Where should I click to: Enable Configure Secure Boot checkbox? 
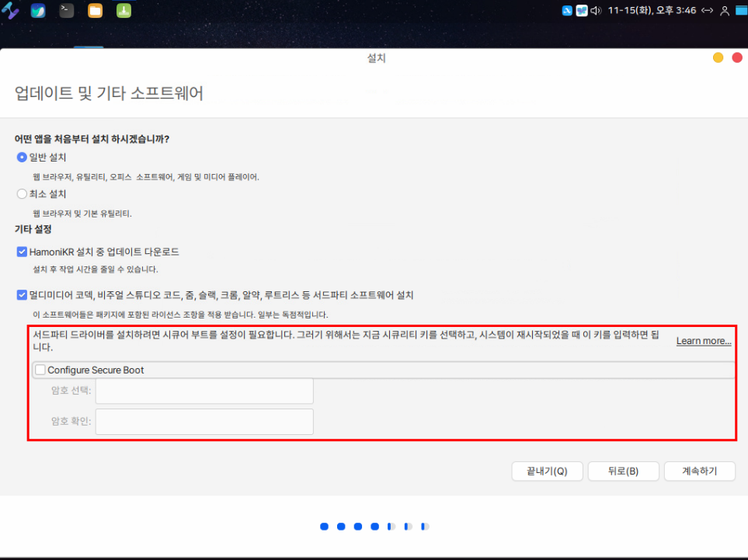(x=40, y=370)
